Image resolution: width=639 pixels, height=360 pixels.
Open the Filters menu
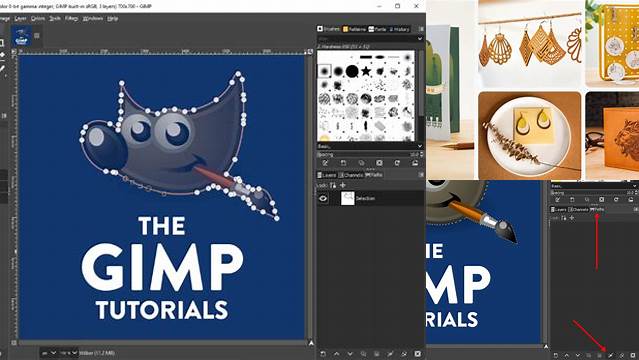click(72, 19)
